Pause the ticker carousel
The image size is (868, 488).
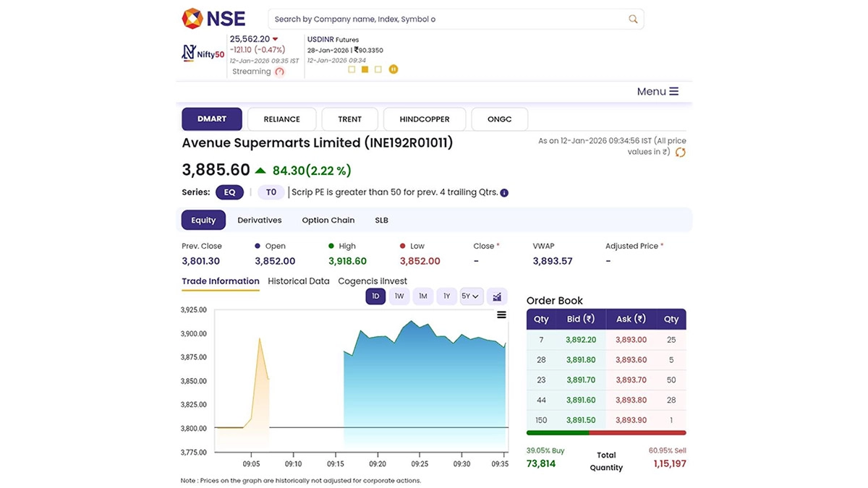tap(393, 69)
